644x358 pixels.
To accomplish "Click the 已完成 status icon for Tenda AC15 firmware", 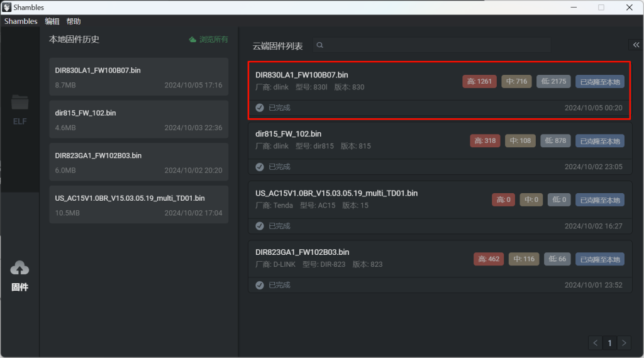I will [260, 226].
